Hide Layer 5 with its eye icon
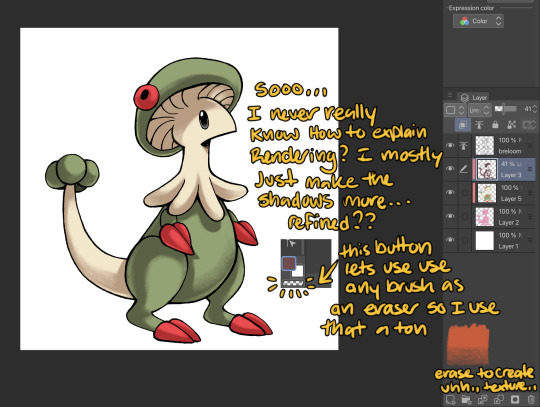Image resolution: width=540 pixels, height=407 pixels. coord(450,192)
